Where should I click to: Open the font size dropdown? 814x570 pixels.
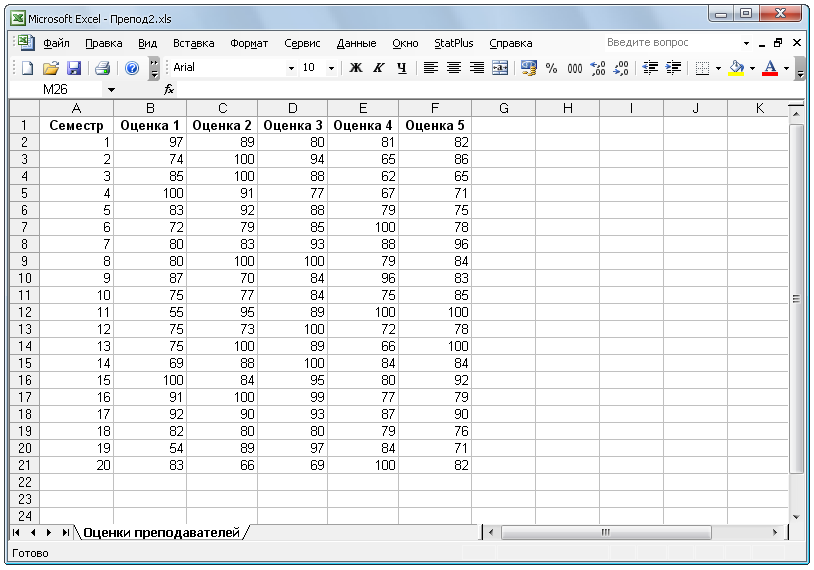[331, 68]
